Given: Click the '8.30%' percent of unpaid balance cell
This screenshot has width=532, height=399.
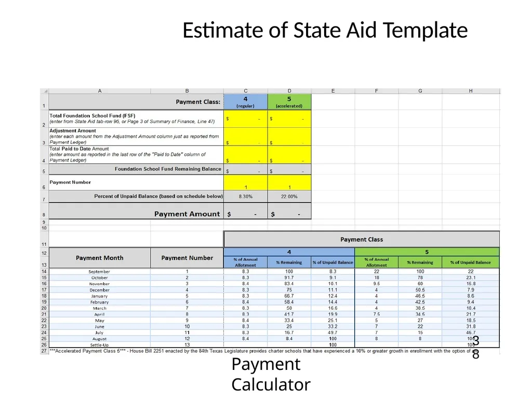Looking at the screenshot, I should tap(246, 196).
